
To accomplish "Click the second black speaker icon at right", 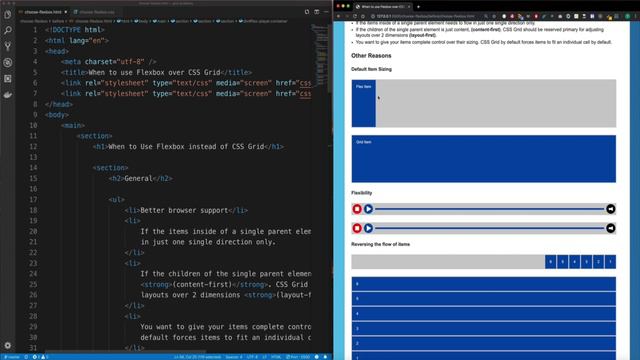I will [x=611, y=228].
